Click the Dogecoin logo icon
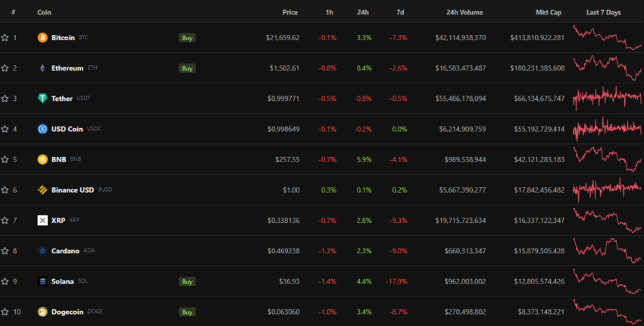This screenshot has height=326, width=644. point(42,312)
